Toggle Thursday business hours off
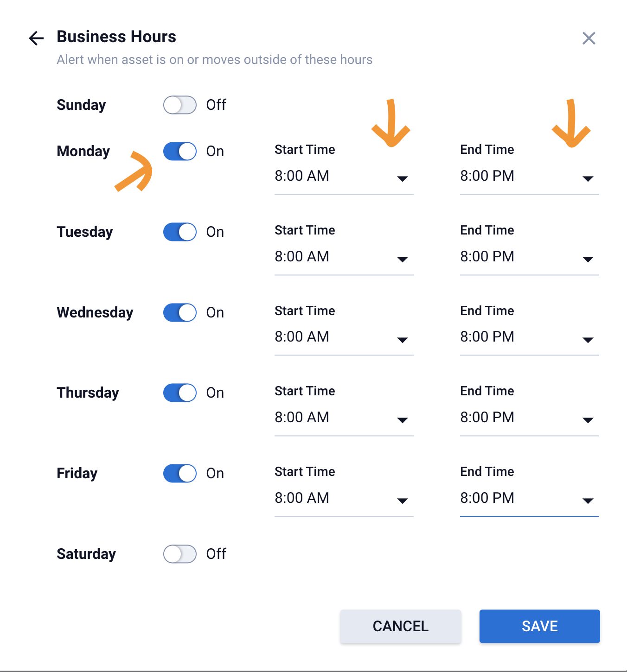 pos(180,393)
